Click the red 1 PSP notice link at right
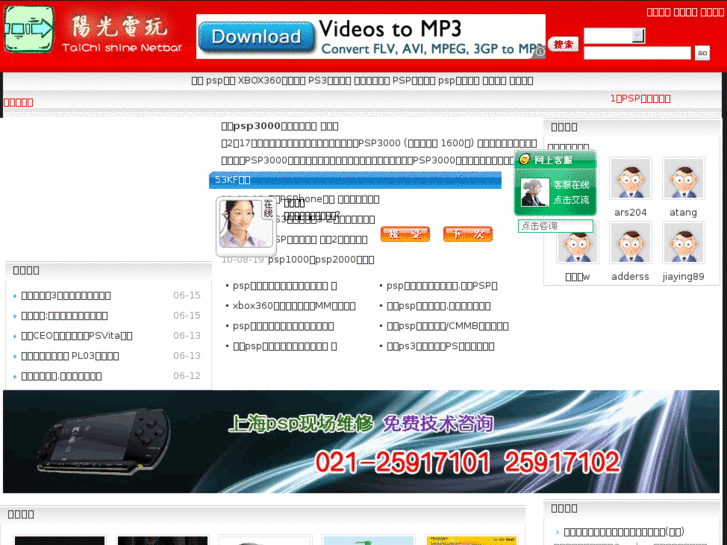Viewport: 727px width, 545px height. click(640, 99)
